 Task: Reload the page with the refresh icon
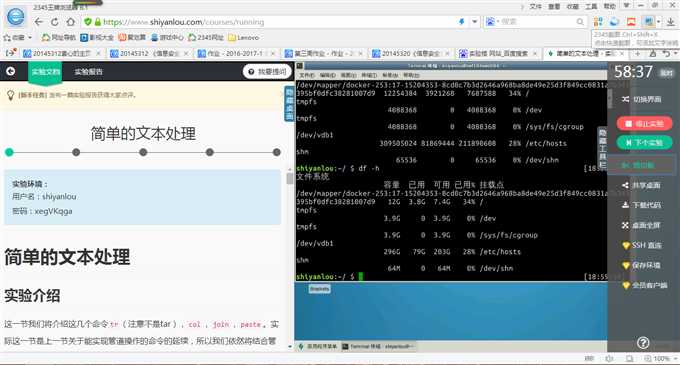tap(55, 22)
